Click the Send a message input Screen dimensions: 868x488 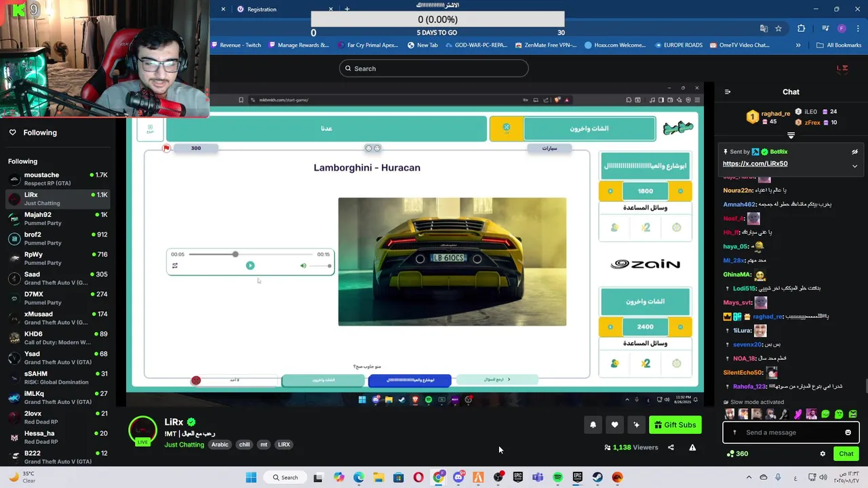(x=791, y=432)
